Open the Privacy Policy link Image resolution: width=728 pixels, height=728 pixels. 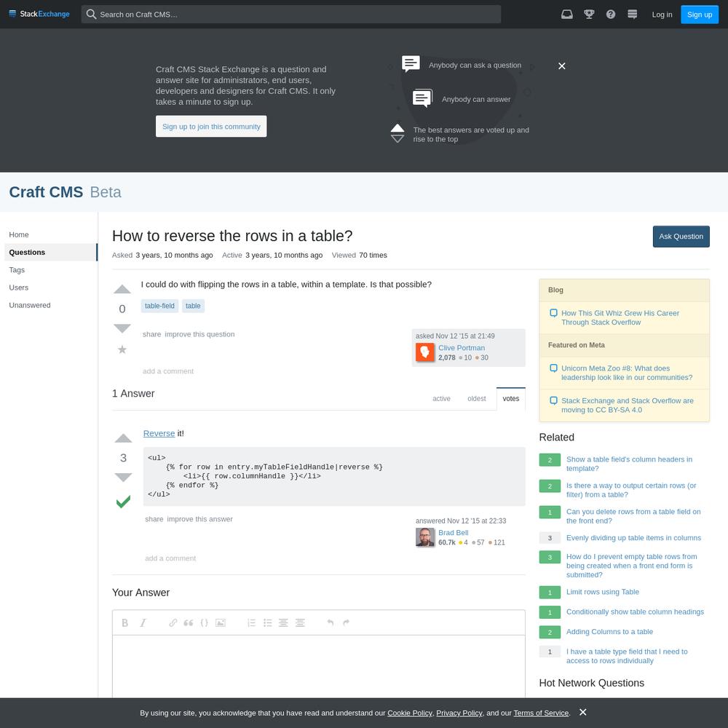[x=459, y=713]
